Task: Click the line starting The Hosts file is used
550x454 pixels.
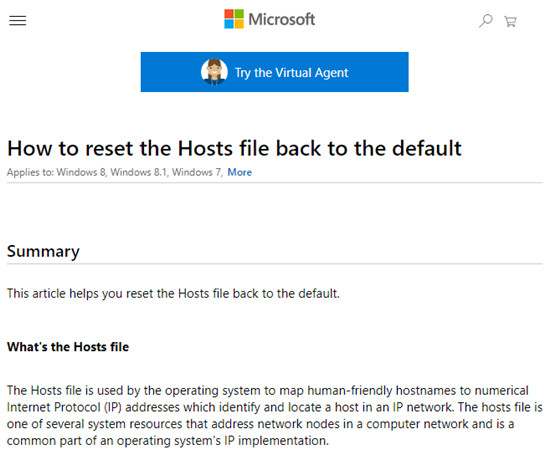Action: click(x=268, y=390)
